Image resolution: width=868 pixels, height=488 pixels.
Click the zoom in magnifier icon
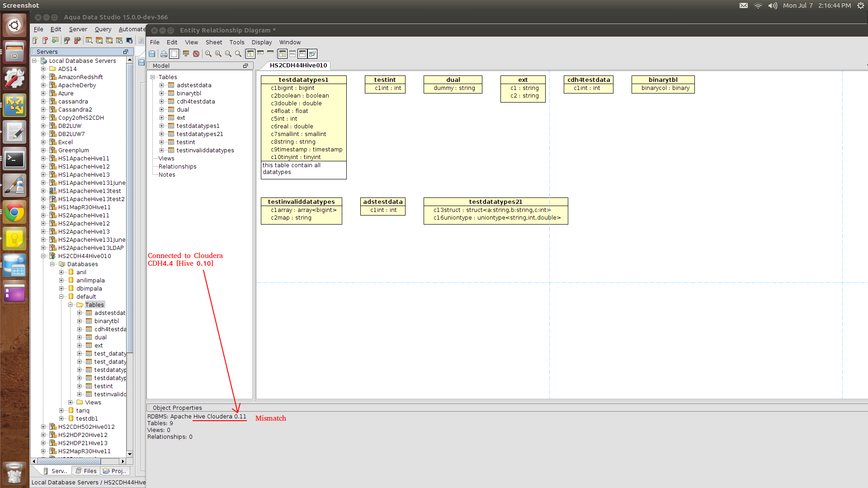click(218, 54)
